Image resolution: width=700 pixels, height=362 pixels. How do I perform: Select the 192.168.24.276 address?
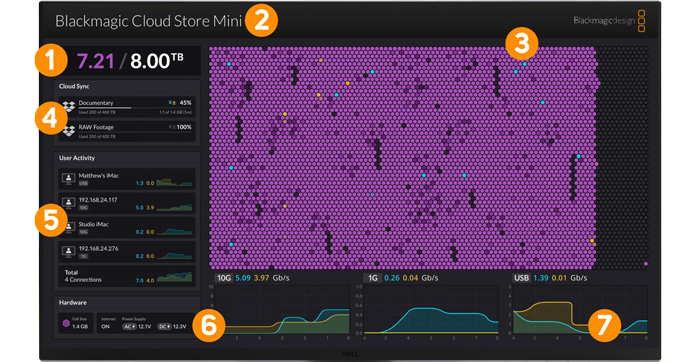tap(99, 248)
